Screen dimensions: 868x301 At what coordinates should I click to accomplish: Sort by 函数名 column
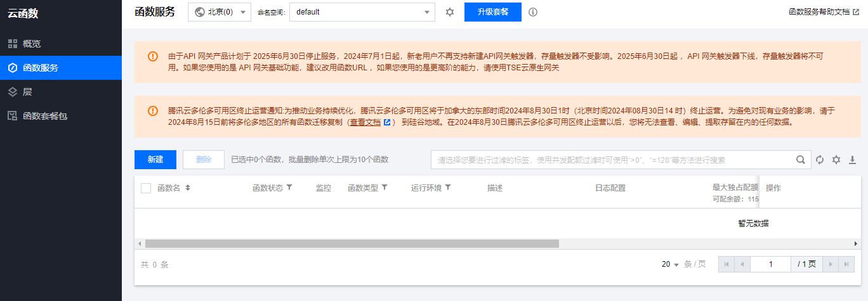(x=188, y=188)
